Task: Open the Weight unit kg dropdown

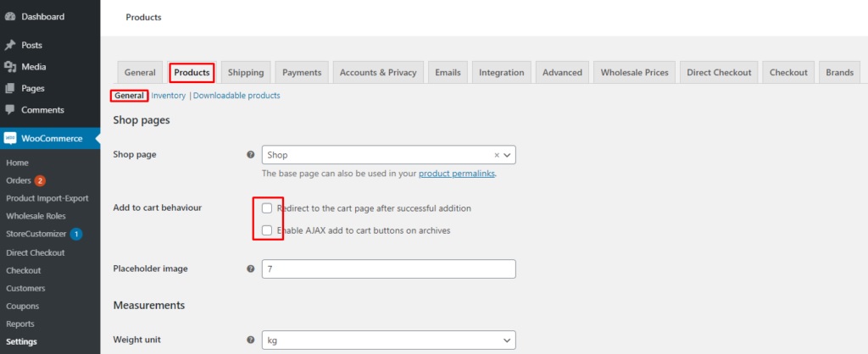Action: [388, 340]
